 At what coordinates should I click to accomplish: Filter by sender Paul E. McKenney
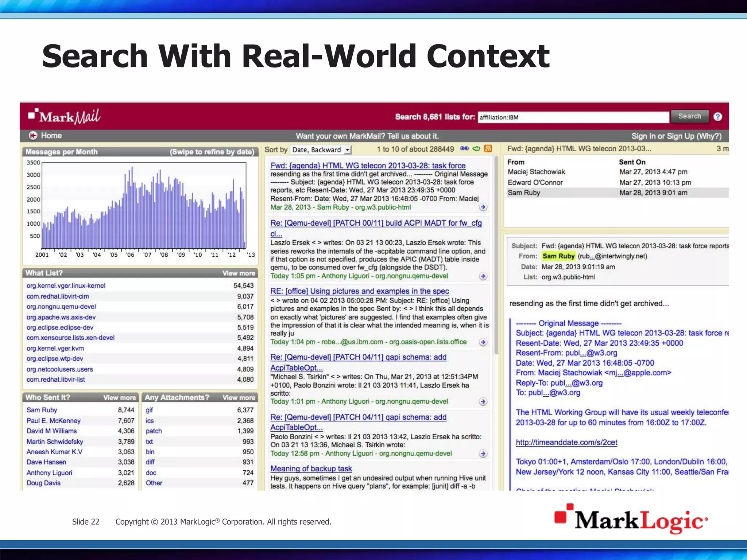click(x=53, y=421)
